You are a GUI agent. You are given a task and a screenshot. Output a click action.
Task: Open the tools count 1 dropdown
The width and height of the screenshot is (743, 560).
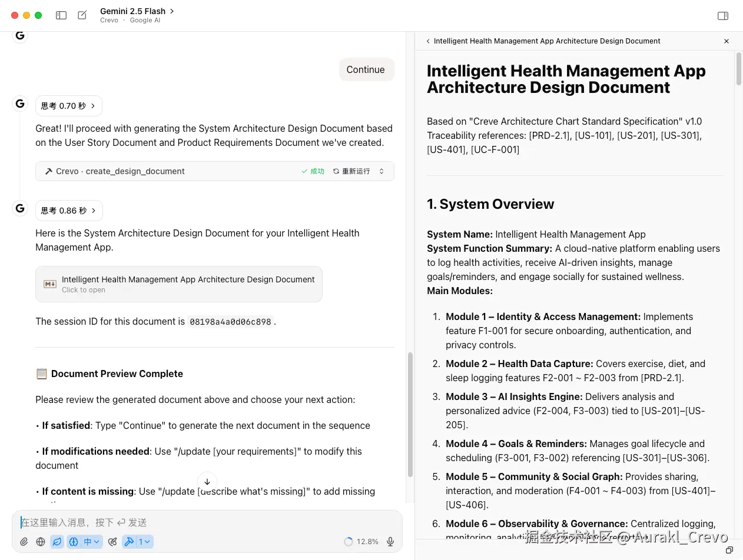(144, 542)
